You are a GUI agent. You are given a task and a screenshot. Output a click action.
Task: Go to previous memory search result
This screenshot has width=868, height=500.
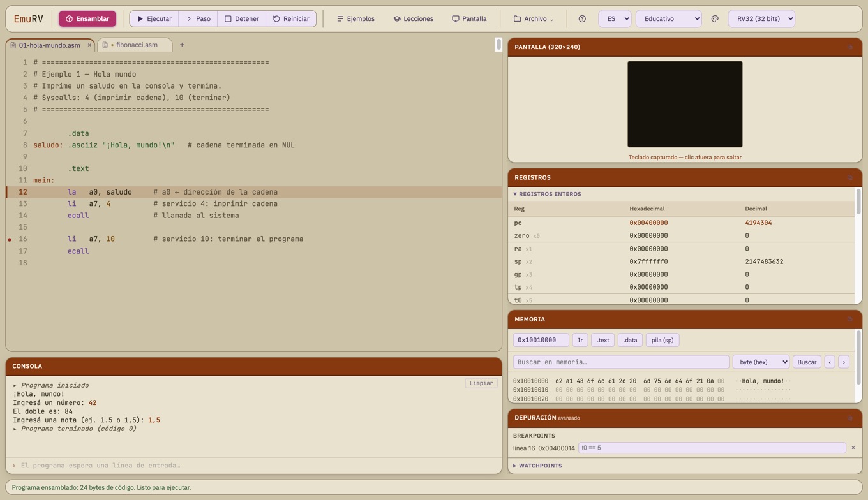point(830,362)
